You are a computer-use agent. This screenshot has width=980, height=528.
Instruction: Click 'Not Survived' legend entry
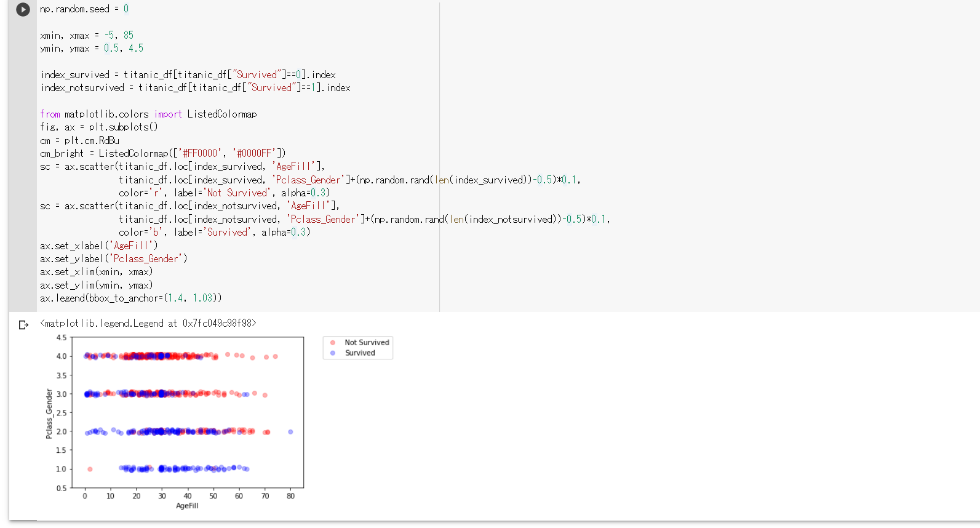pyautogui.click(x=367, y=342)
